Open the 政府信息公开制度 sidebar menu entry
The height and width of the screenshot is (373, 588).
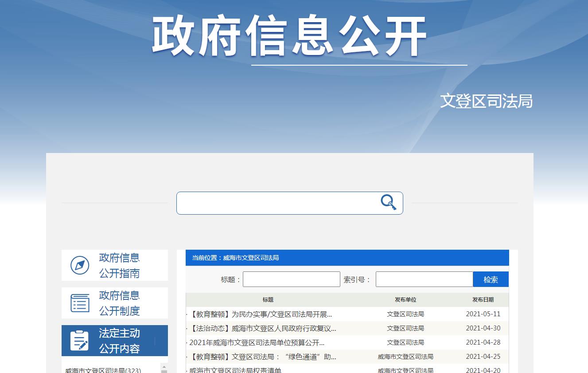click(x=119, y=303)
